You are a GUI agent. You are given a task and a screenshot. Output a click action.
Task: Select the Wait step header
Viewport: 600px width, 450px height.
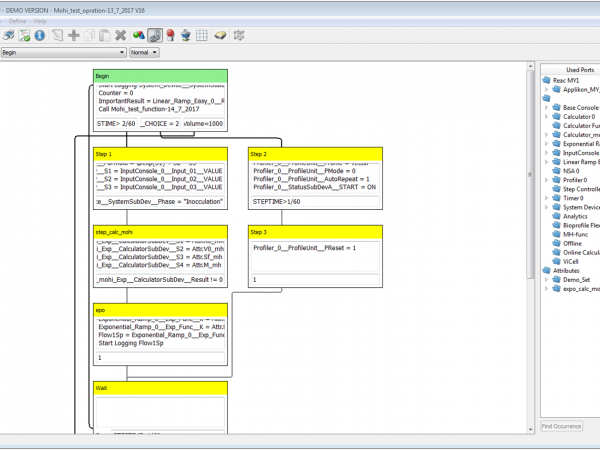tap(160, 388)
